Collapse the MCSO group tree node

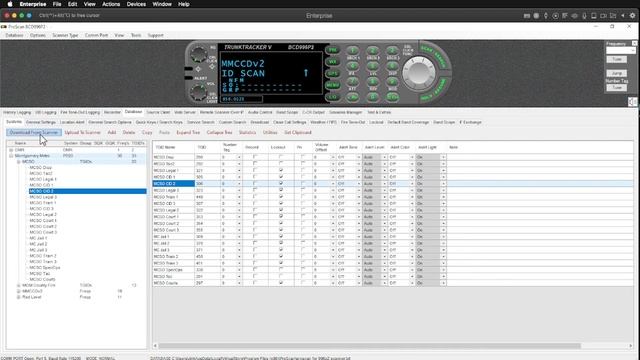coord(18,162)
